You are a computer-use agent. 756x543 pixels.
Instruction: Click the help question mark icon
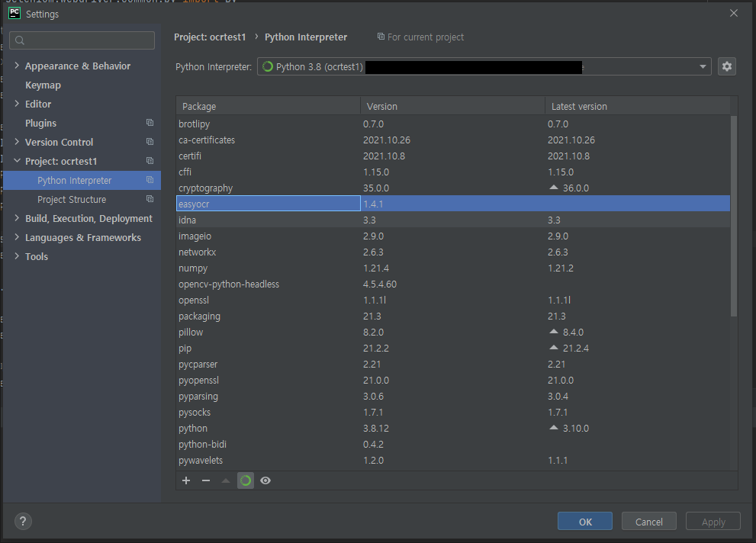click(x=23, y=521)
